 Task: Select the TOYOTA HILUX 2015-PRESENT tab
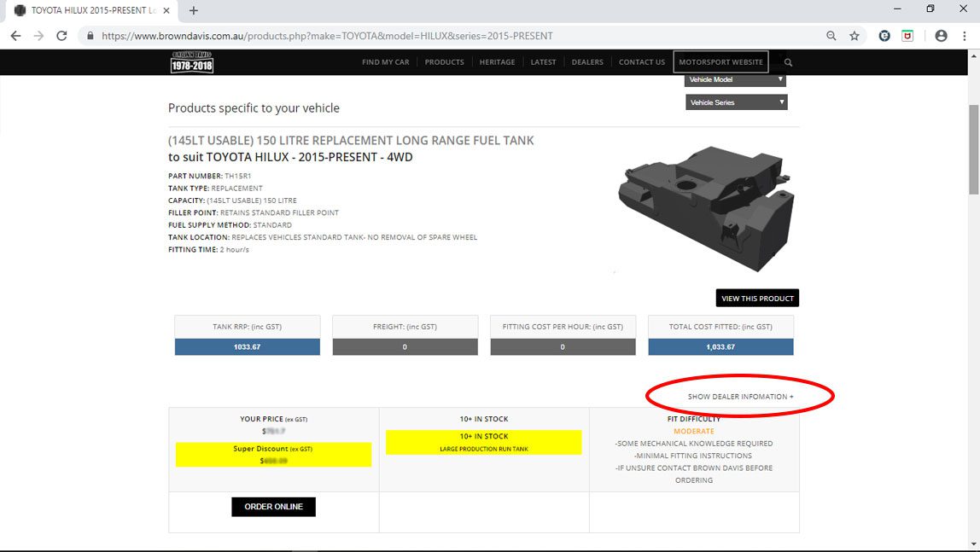point(92,10)
